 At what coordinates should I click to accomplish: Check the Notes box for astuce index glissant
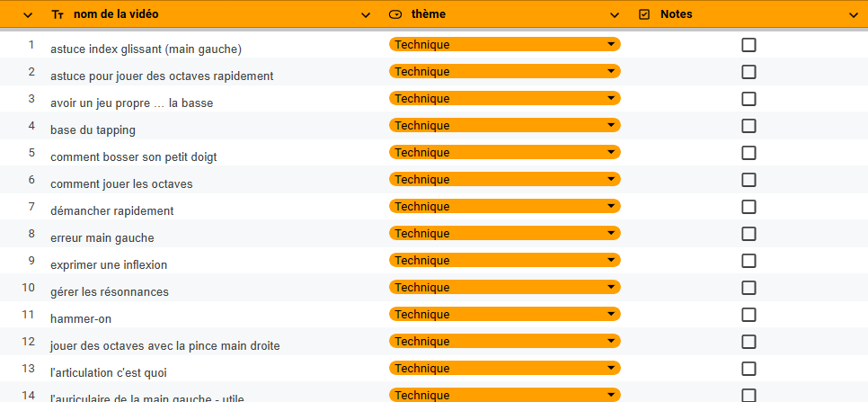[x=748, y=45]
